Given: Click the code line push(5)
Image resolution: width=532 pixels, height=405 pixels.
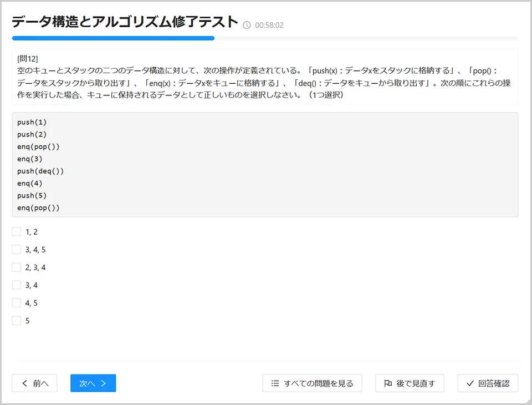Looking at the screenshot, I should [32, 195].
